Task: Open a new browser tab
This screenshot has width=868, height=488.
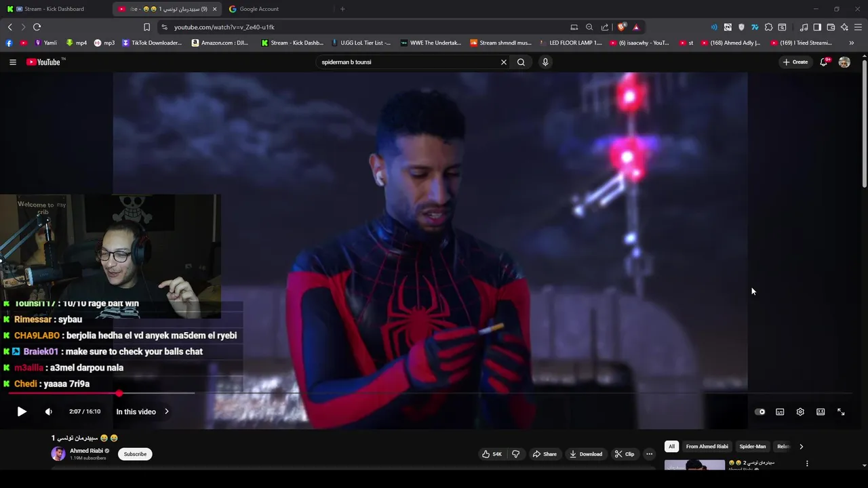Action: [x=342, y=9]
